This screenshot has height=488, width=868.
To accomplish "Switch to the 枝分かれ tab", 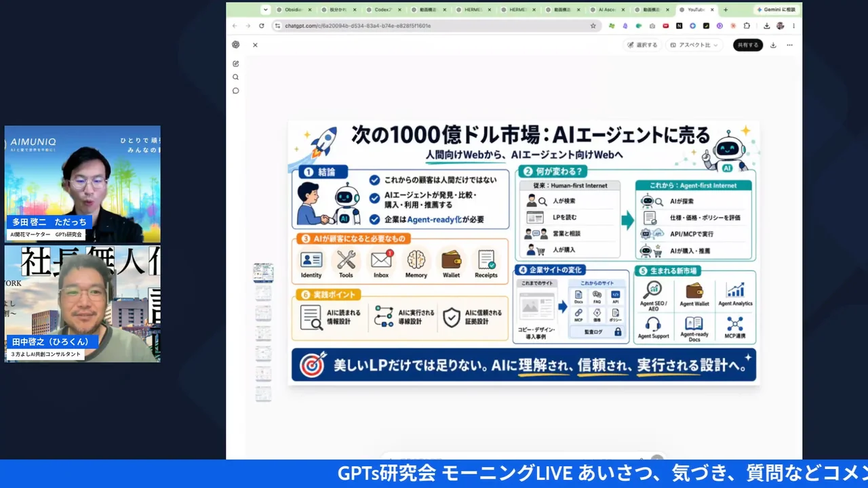I will point(338,9).
